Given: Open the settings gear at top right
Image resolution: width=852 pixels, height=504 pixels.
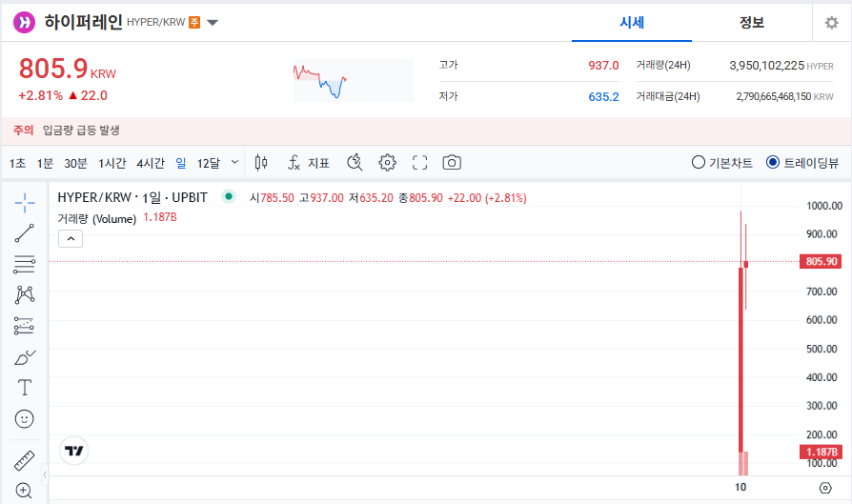Looking at the screenshot, I should click(x=831, y=23).
